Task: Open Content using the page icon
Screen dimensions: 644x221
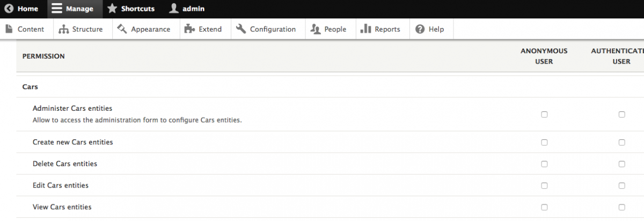Action: click(x=9, y=29)
